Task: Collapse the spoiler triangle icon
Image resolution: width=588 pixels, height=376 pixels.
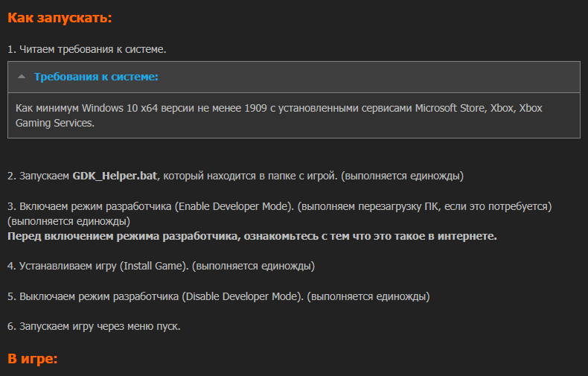Action: coord(22,77)
